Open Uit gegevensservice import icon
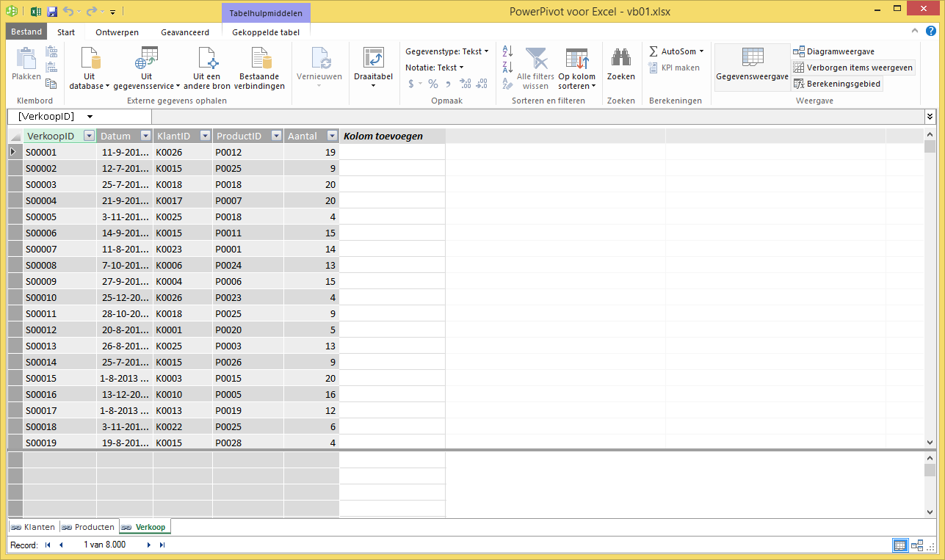Screen dimensions: 945x560 [147, 59]
